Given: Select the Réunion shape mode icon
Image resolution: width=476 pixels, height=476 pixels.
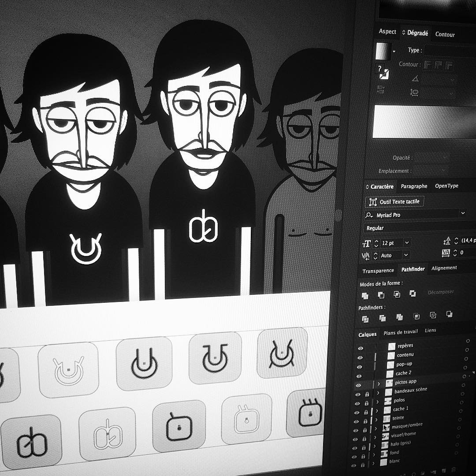Looking at the screenshot, I should tap(365, 294).
